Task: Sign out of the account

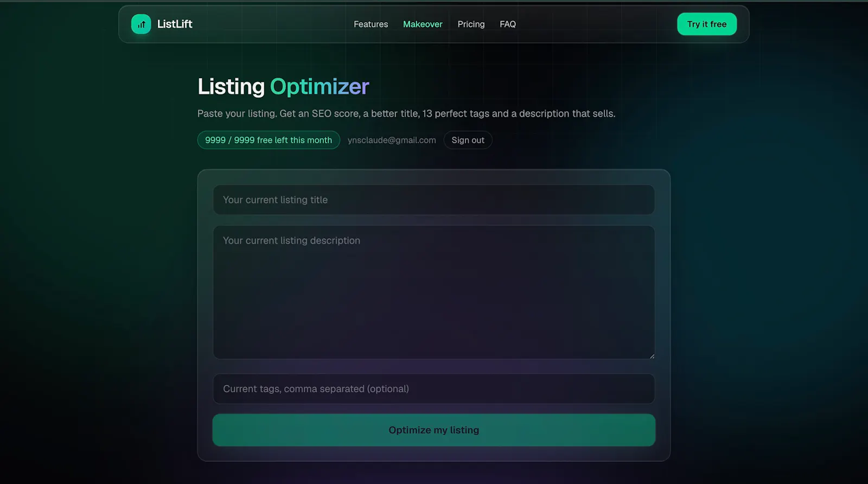Action: click(468, 140)
